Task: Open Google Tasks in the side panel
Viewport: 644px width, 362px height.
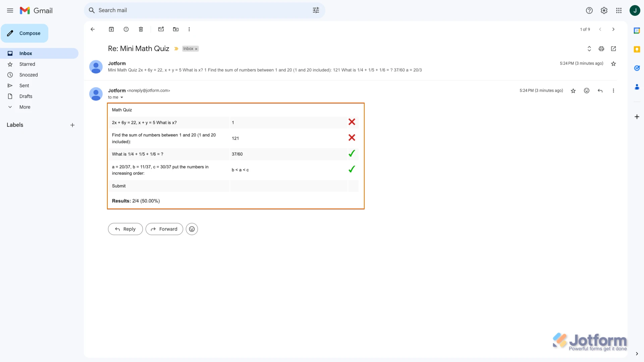Action: (637, 68)
